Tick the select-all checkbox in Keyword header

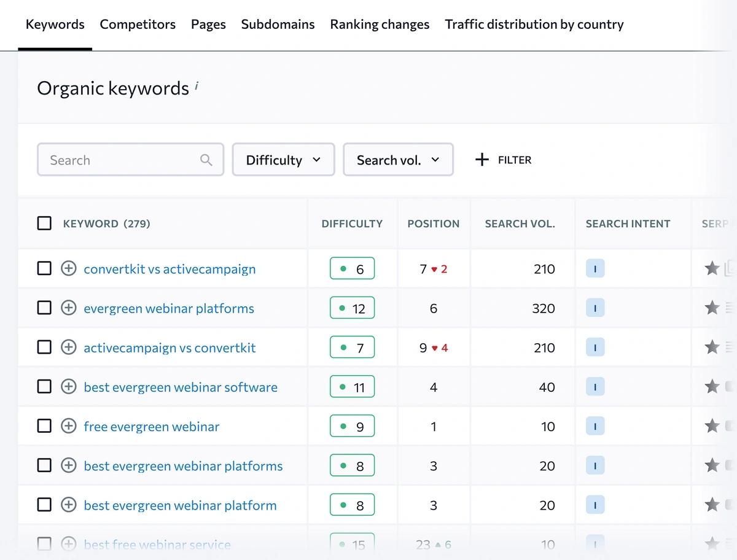[44, 224]
